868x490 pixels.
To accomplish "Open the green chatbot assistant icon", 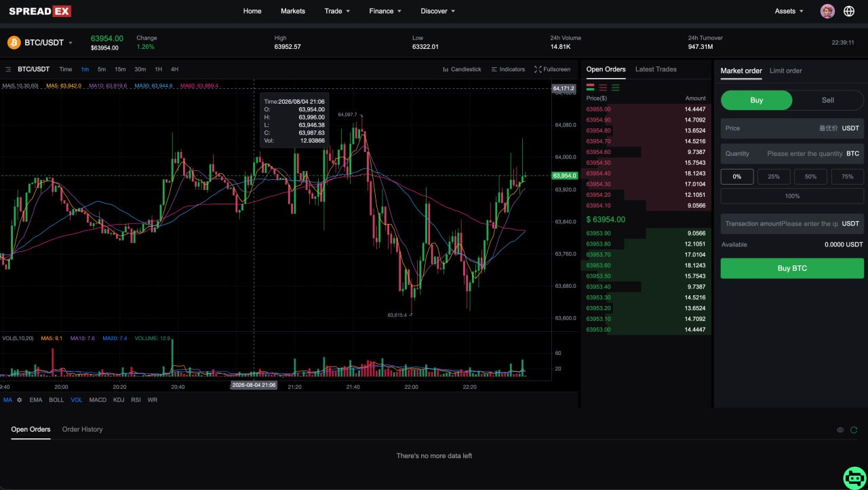I will coord(854,477).
